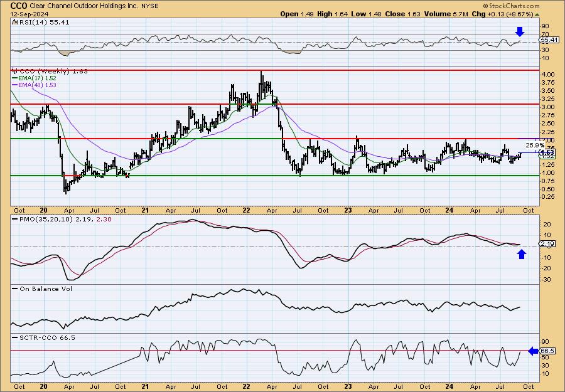
Task: Click the 1.00 price axis label
Action: click(547, 173)
